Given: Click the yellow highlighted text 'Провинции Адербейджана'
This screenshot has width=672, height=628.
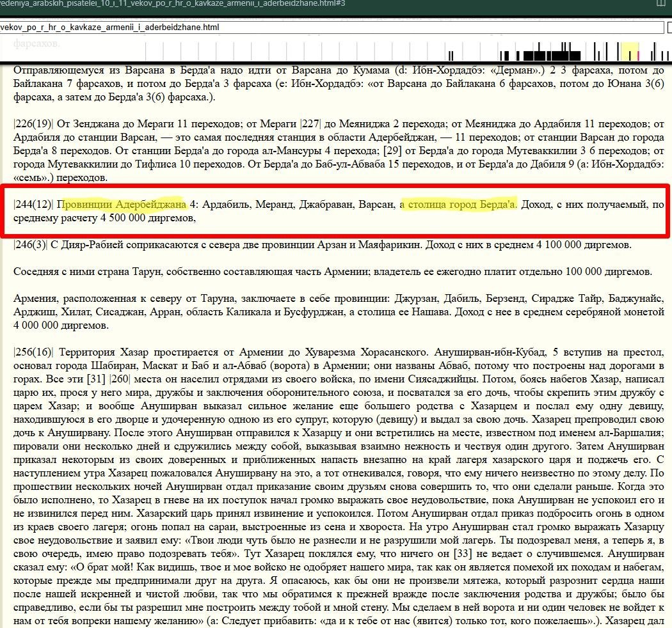Looking at the screenshot, I should (x=125, y=205).
